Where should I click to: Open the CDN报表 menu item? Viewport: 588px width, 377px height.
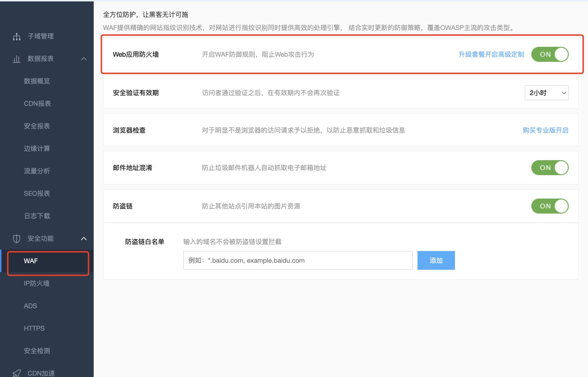tap(37, 103)
